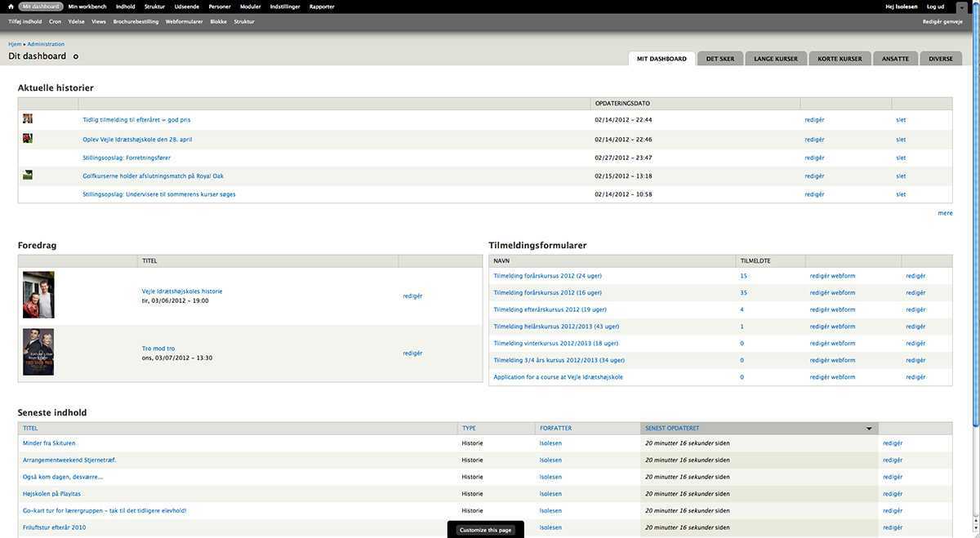Open the Indstillinger admin menu
980x538 pixels.
click(284, 7)
